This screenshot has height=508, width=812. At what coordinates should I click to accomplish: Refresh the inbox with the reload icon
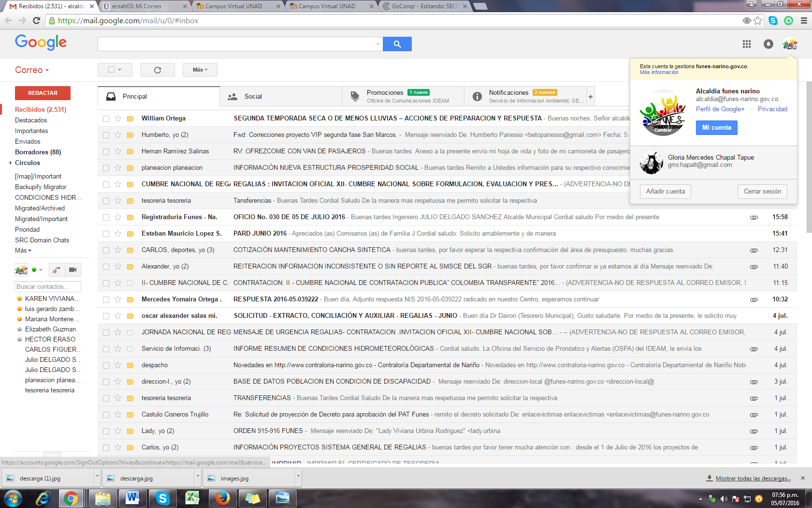point(158,70)
